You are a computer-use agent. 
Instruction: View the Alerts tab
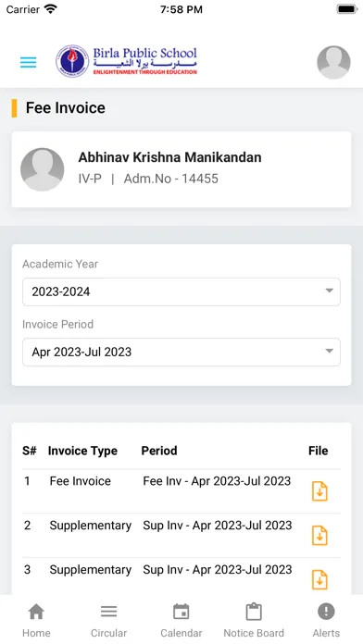(326, 620)
